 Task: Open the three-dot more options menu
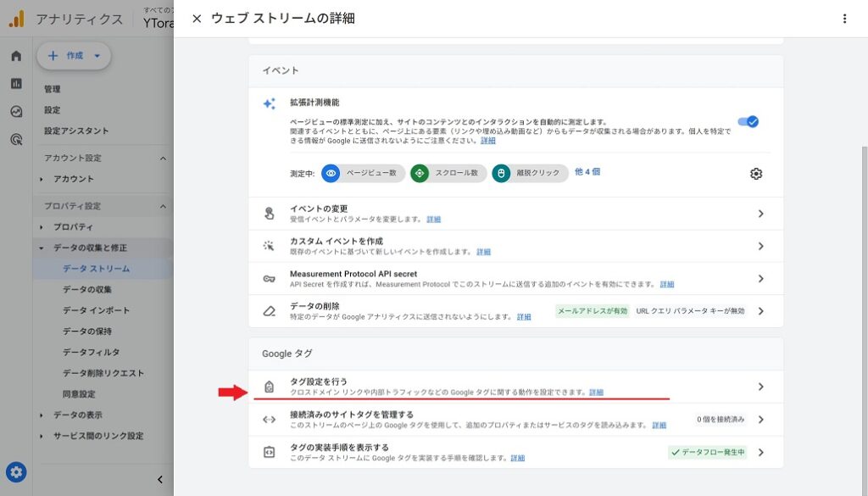point(844,19)
